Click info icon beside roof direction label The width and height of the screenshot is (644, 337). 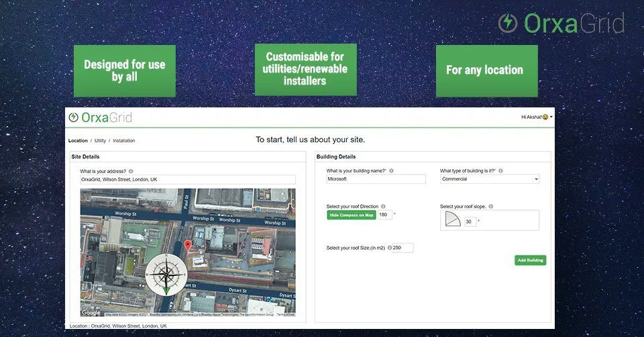tap(383, 207)
